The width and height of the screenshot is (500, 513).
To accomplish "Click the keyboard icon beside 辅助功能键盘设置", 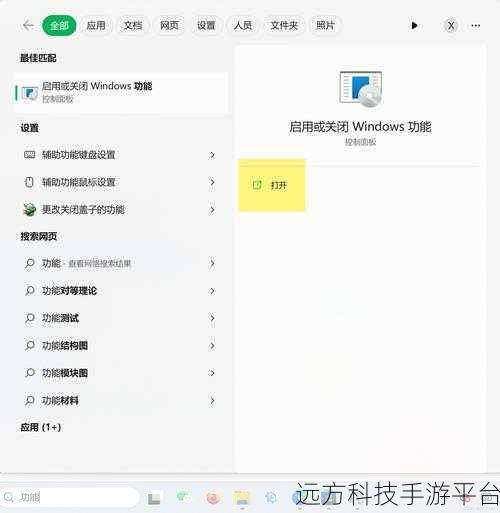I will 29,155.
